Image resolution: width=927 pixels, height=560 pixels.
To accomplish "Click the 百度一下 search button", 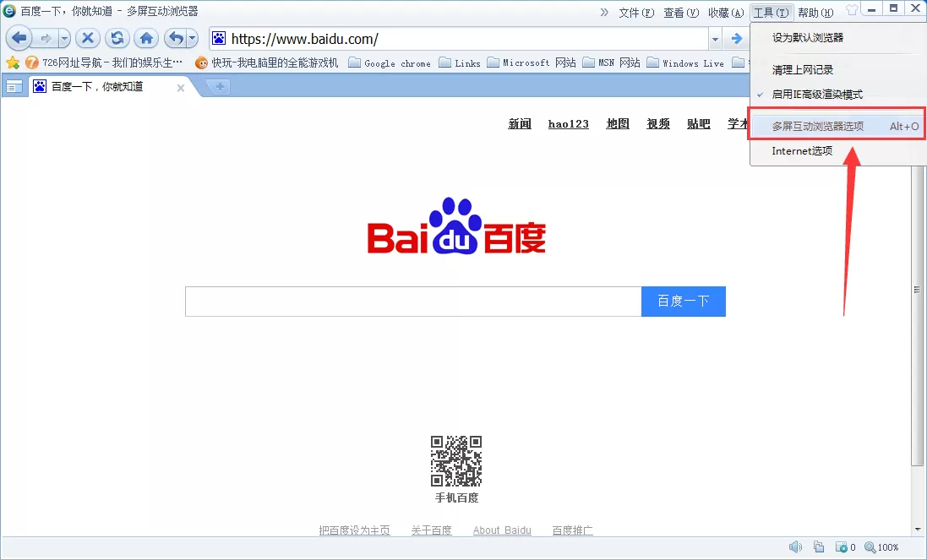I will (684, 302).
